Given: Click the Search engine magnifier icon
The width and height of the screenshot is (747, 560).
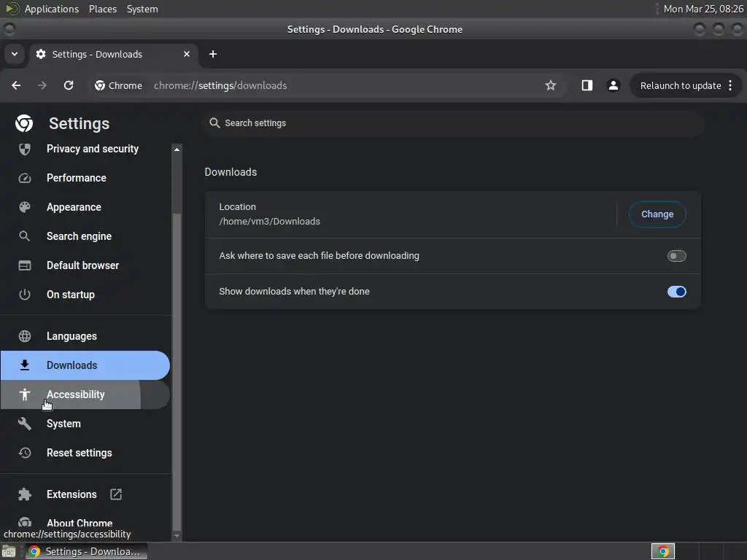Looking at the screenshot, I should 25,236.
